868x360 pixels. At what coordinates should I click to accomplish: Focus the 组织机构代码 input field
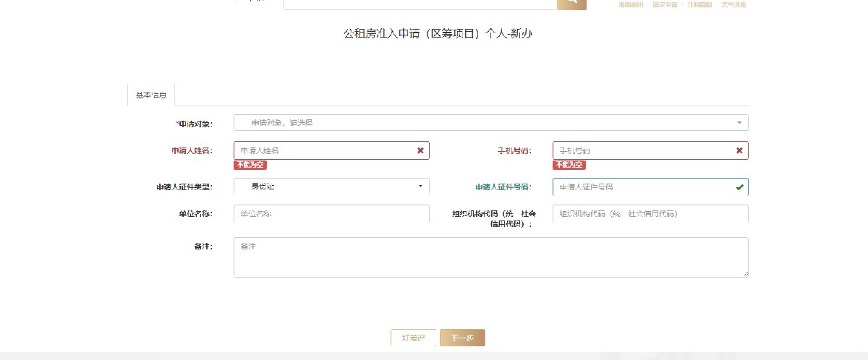coord(650,214)
